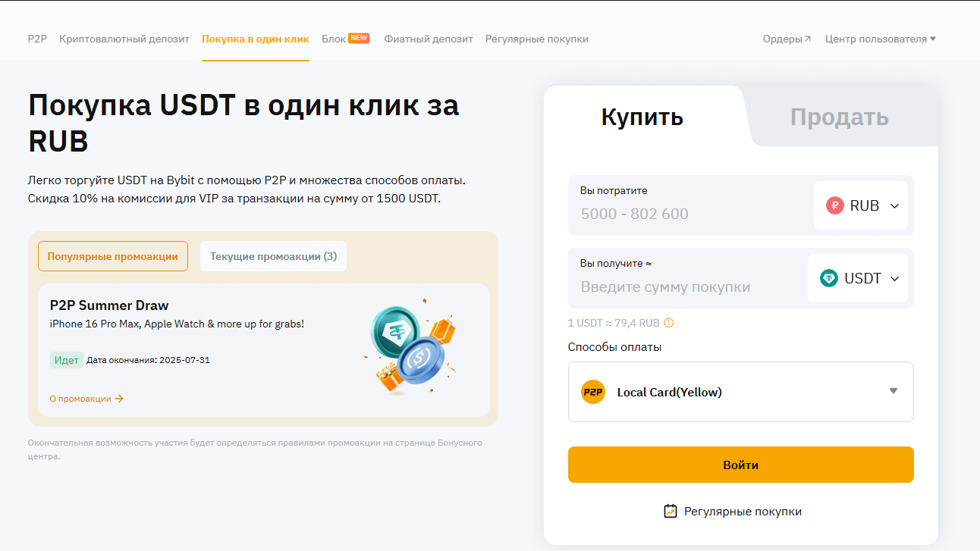Click the arrow next to О промоакции

click(x=119, y=399)
